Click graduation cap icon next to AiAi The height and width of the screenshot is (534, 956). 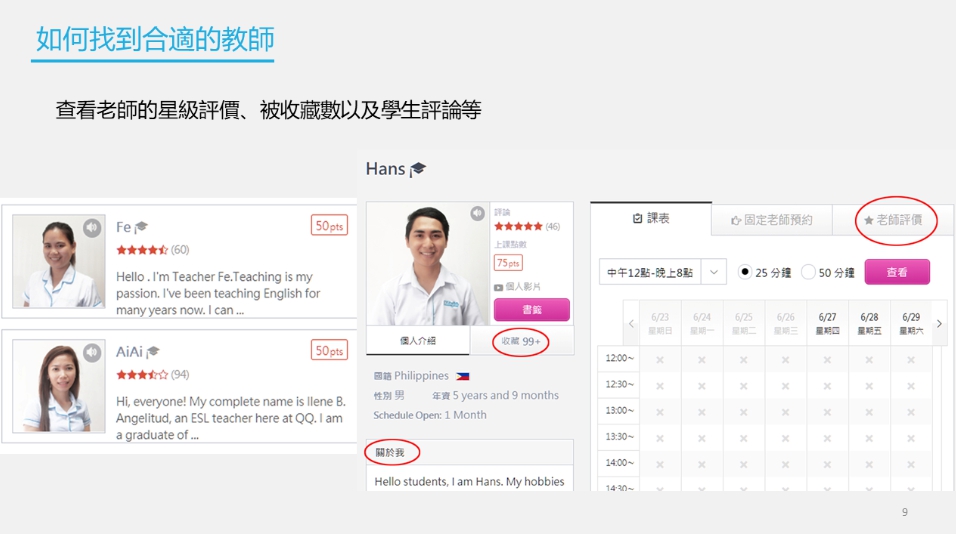[153, 351]
